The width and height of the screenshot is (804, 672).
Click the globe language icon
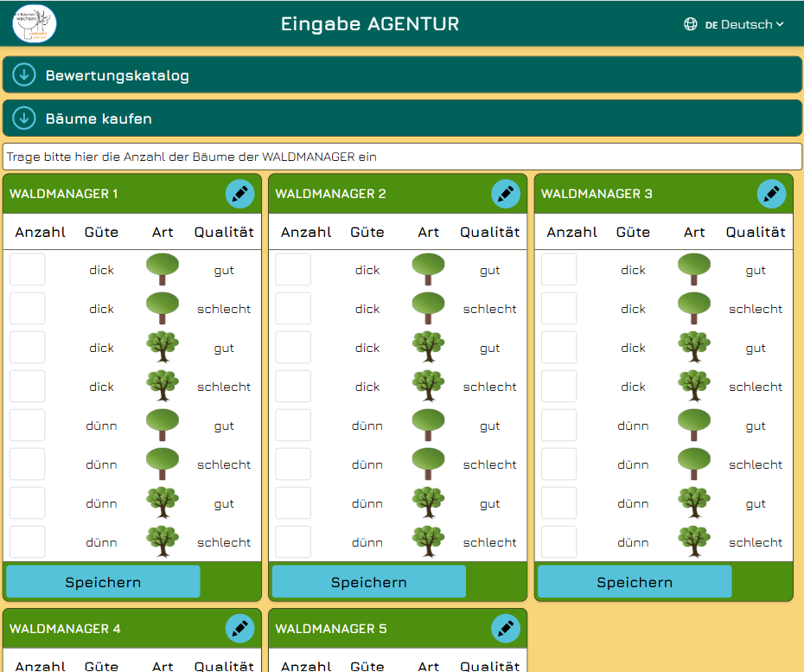691,24
